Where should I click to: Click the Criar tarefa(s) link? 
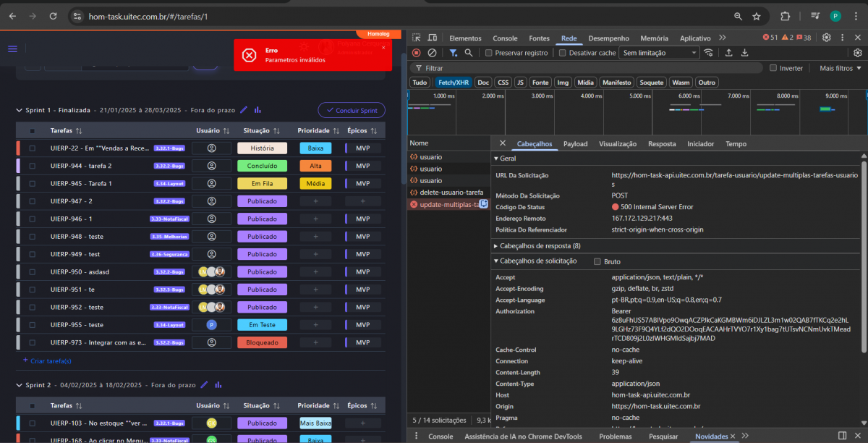[47, 360]
